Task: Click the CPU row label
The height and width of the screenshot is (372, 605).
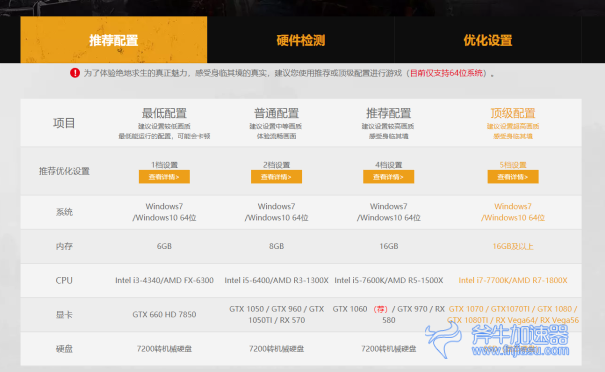Action: [64, 281]
